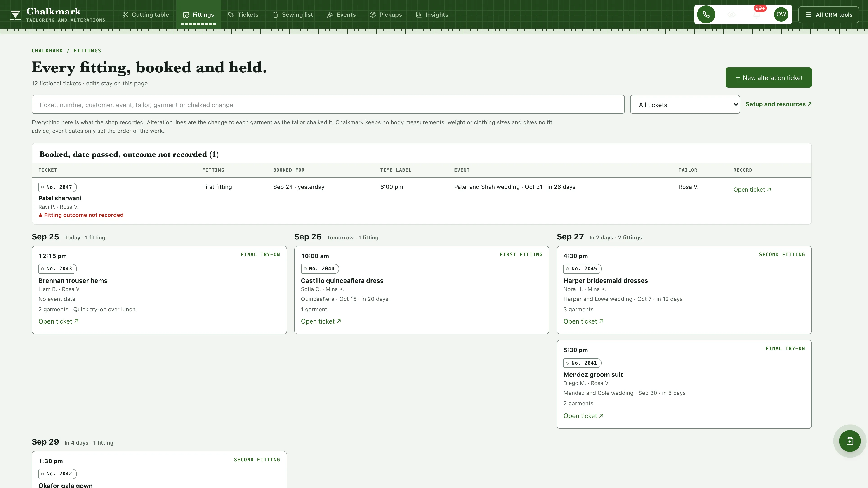This screenshot has height=488, width=868.
Task: Click the 'Brennan trouser hems' card title
Action: click(x=73, y=281)
